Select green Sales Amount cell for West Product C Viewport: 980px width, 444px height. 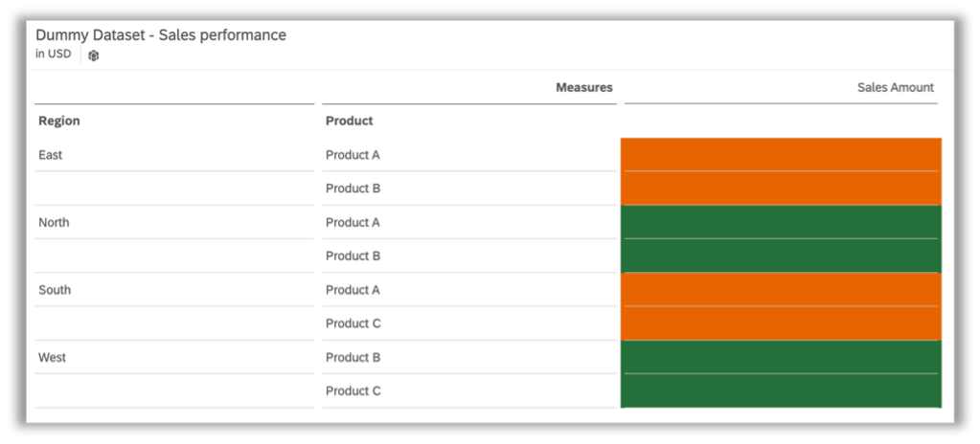click(x=782, y=390)
